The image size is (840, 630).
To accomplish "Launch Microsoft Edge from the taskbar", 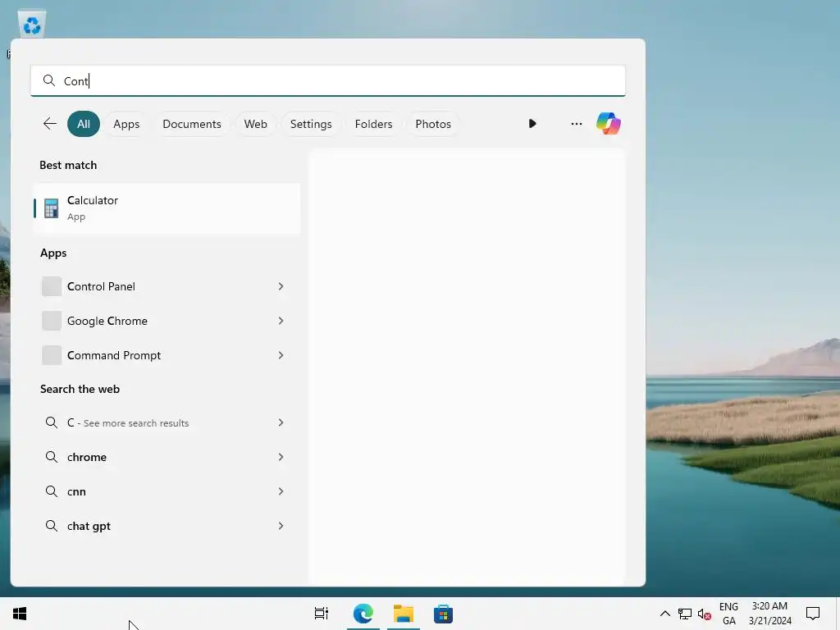I will [x=363, y=614].
